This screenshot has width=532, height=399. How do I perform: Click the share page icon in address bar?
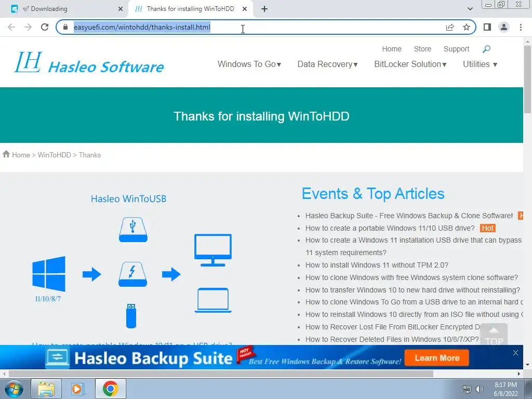click(x=450, y=27)
